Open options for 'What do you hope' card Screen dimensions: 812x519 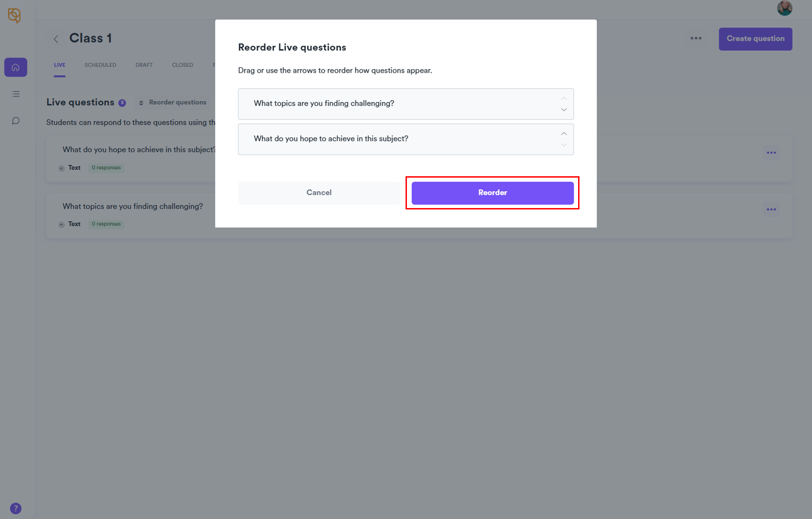point(771,153)
